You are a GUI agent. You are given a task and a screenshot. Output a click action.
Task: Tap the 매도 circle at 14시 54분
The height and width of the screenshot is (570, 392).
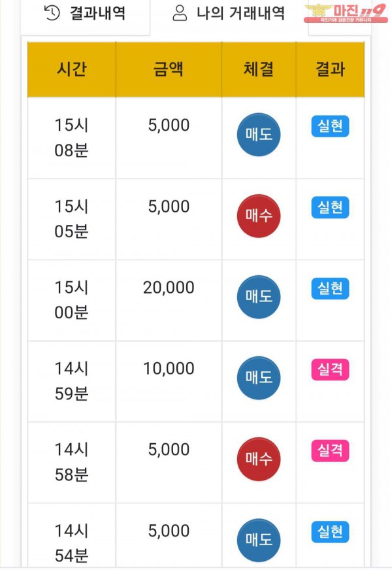point(258,540)
